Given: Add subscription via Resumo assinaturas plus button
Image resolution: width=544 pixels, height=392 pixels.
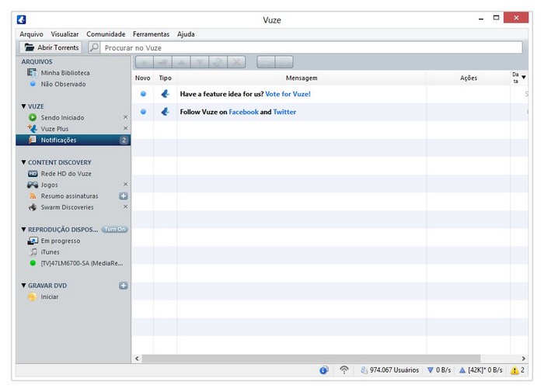Looking at the screenshot, I should 123,196.
